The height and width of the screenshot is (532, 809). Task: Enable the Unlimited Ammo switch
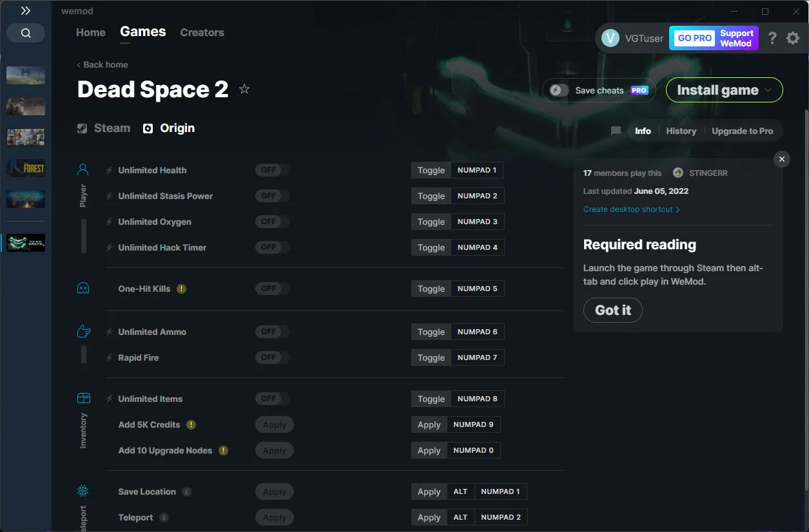[x=272, y=332]
